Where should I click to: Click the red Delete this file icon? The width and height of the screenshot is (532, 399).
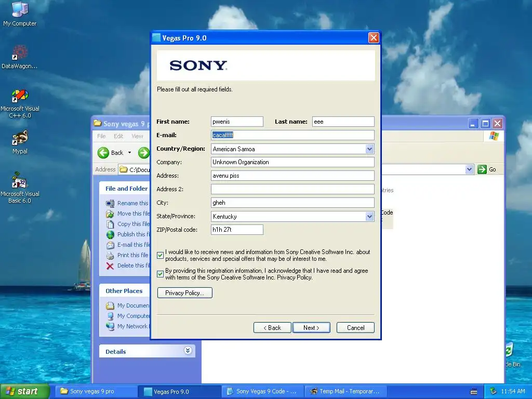pyautogui.click(x=110, y=265)
